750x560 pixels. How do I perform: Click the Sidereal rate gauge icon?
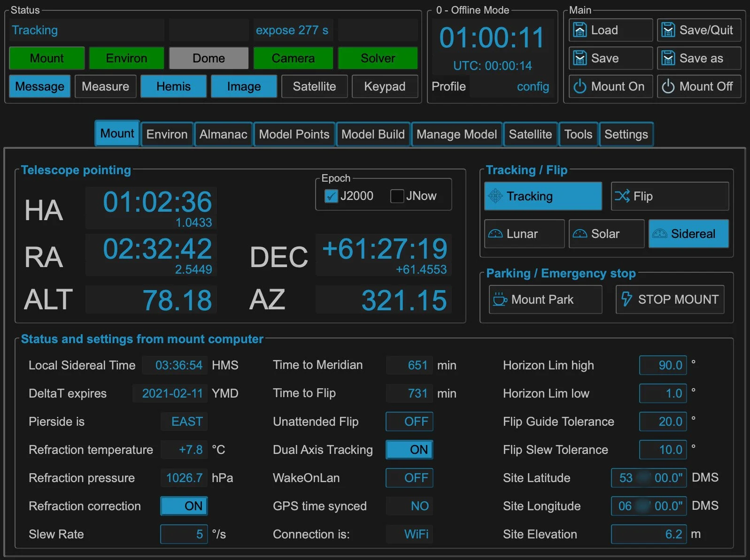pos(660,233)
